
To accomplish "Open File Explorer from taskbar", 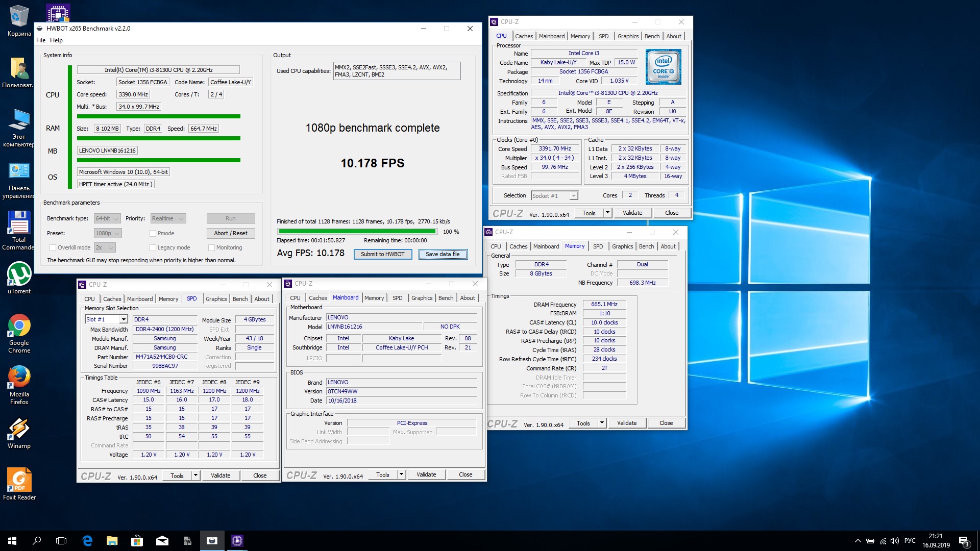I will pyautogui.click(x=112, y=541).
